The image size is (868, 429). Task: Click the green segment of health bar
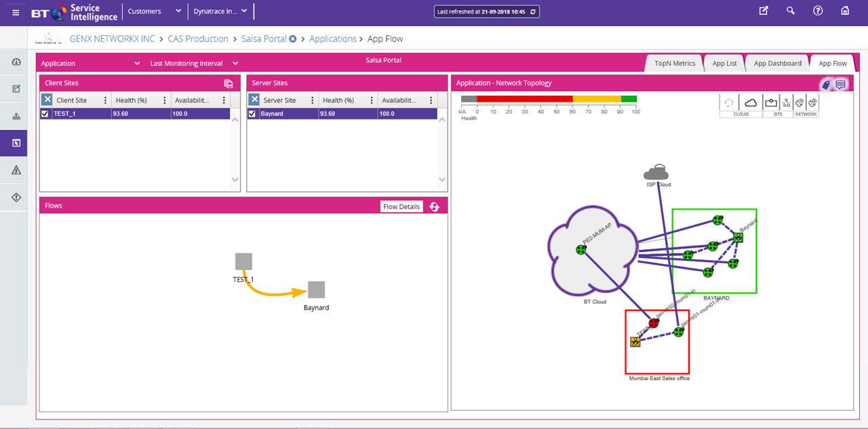coord(629,99)
